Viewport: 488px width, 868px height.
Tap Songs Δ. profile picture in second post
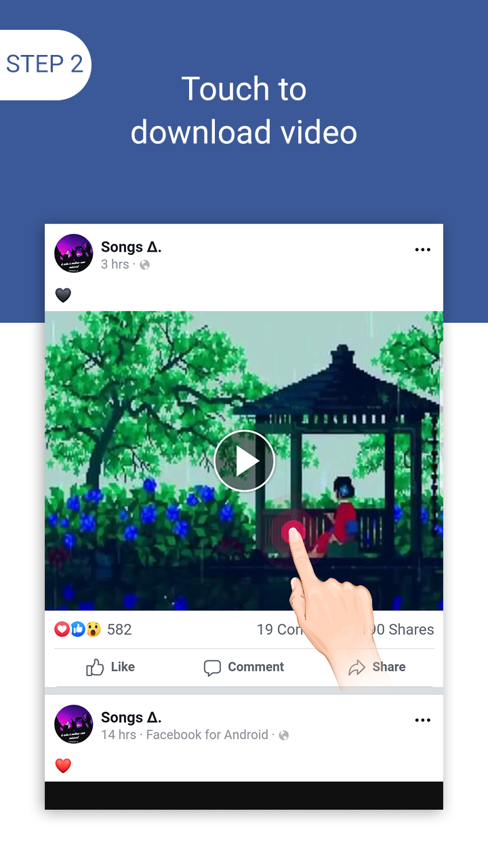pyautogui.click(x=73, y=724)
